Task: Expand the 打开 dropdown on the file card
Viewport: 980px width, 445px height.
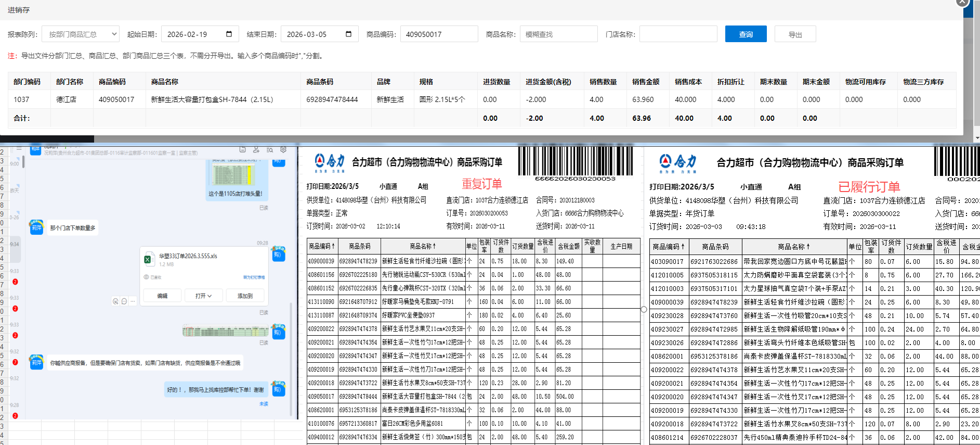Action: [203, 296]
